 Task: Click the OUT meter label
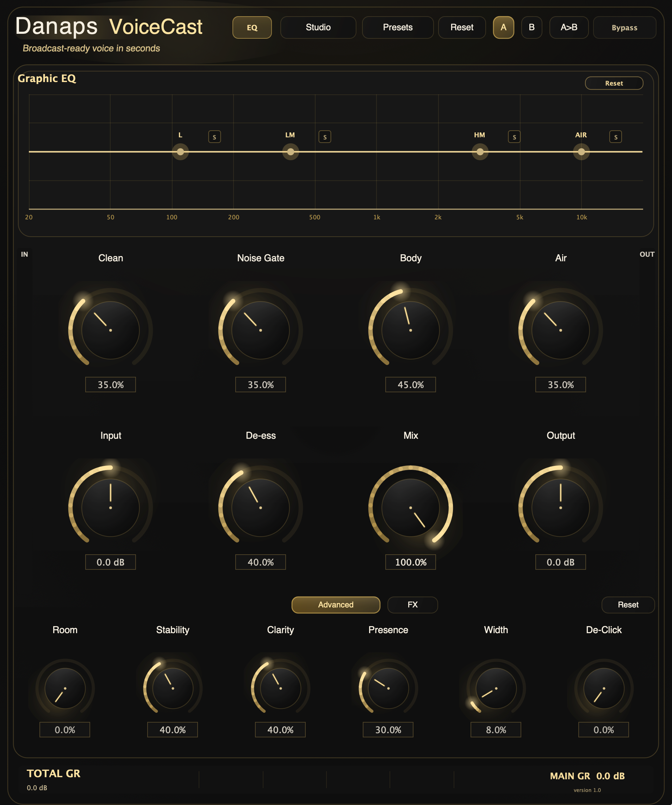pyautogui.click(x=647, y=254)
